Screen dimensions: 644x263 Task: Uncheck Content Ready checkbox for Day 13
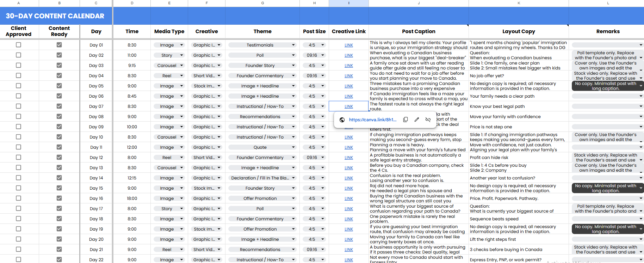pyautogui.click(x=59, y=167)
